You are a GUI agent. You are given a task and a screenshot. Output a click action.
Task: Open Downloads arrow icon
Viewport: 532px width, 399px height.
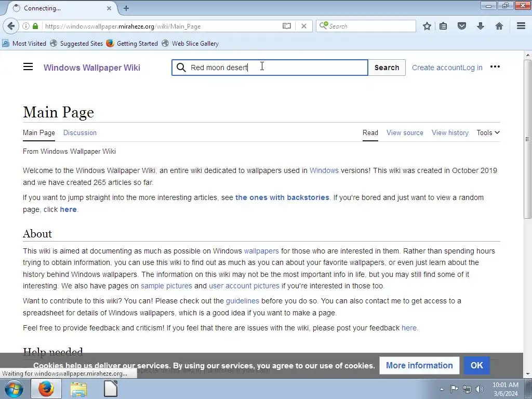(x=481, y=26)
